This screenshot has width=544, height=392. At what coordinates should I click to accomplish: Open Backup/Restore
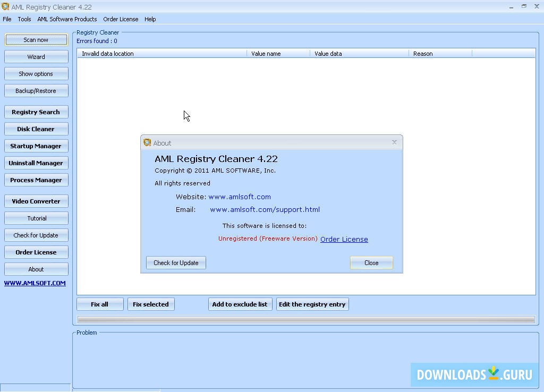tap(36, 90)
